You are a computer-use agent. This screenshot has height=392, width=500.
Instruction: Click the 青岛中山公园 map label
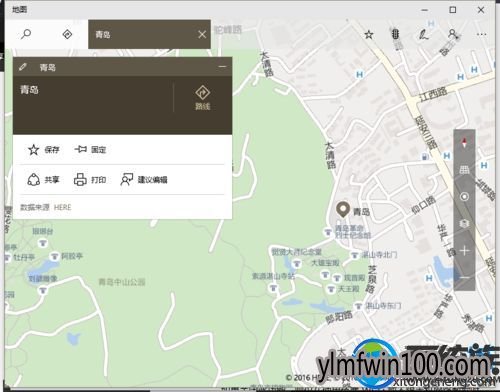click(x=122, y=282)
